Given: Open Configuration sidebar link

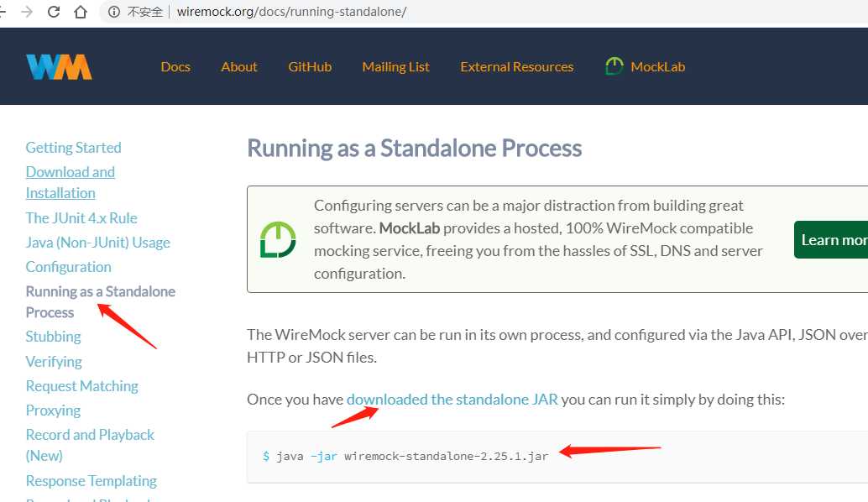Looking at the screenshot, I should pyautogui.click(x=69, y=267).
